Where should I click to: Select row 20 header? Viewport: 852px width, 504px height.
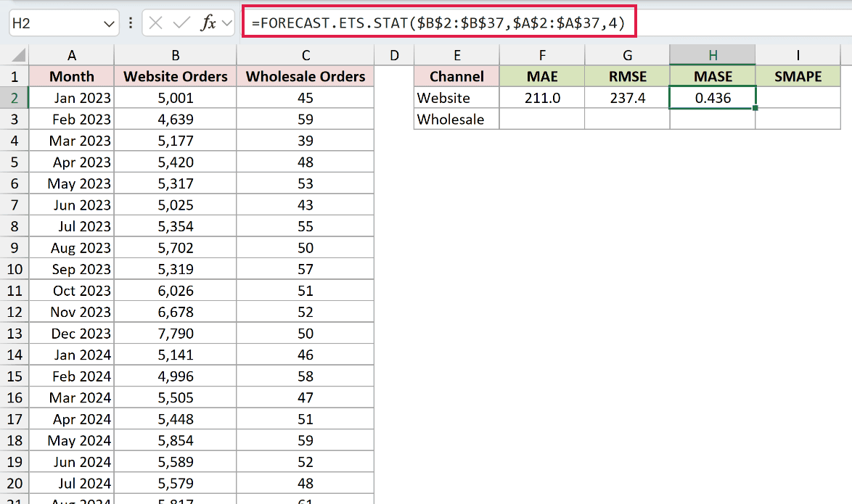click(x=14, y=484)
